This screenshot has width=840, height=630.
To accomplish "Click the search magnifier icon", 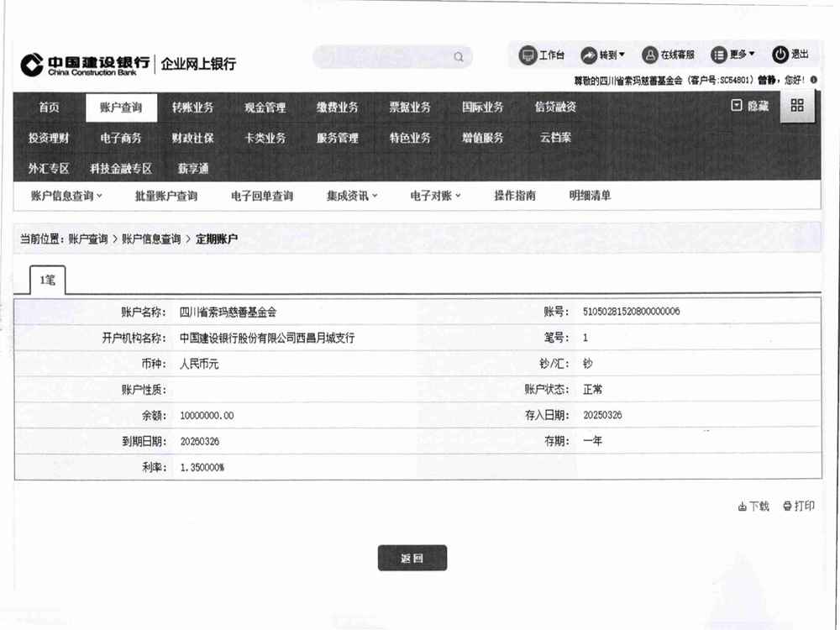I will pos(459,57).
